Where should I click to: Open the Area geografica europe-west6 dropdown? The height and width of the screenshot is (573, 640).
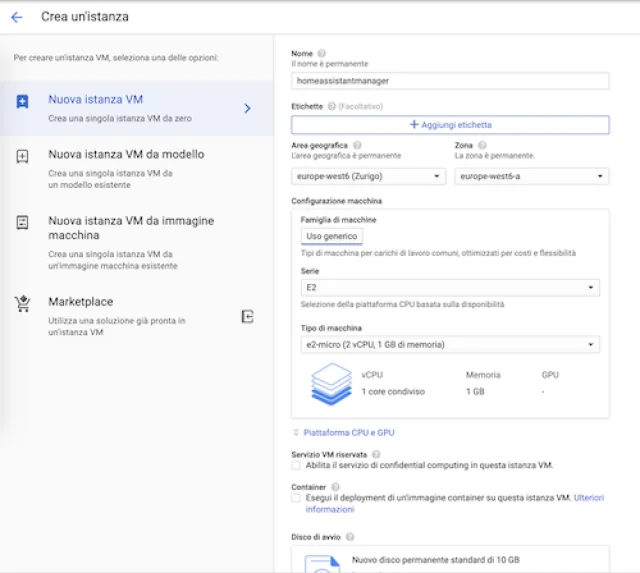[368, 176]
